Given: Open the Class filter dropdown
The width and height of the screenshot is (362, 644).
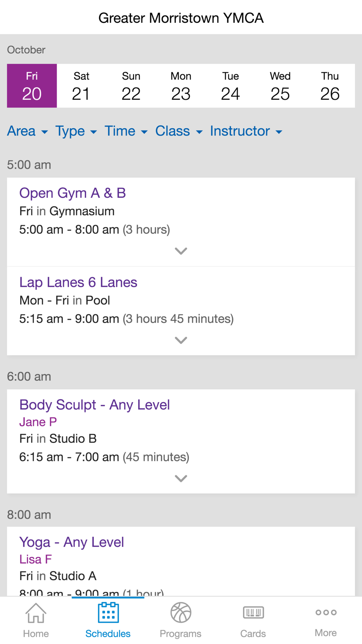Looking at the screenshot, I should click(179, 131).
